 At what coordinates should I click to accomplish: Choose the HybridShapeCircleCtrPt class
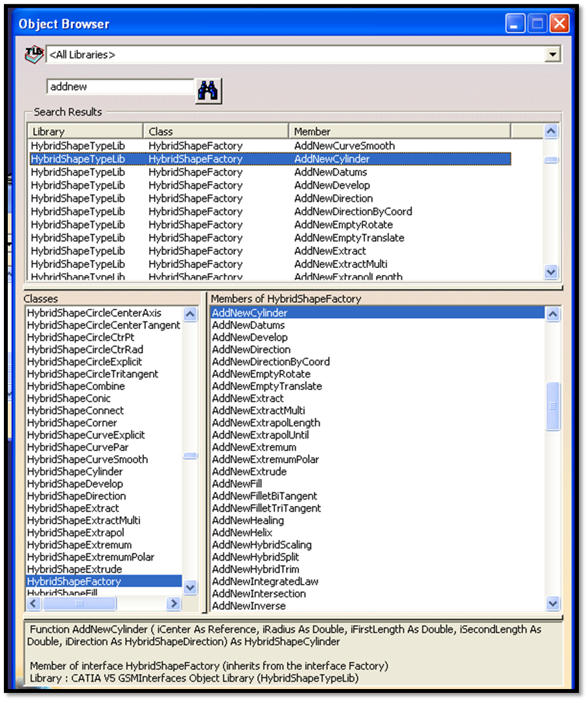coord(104,337)
